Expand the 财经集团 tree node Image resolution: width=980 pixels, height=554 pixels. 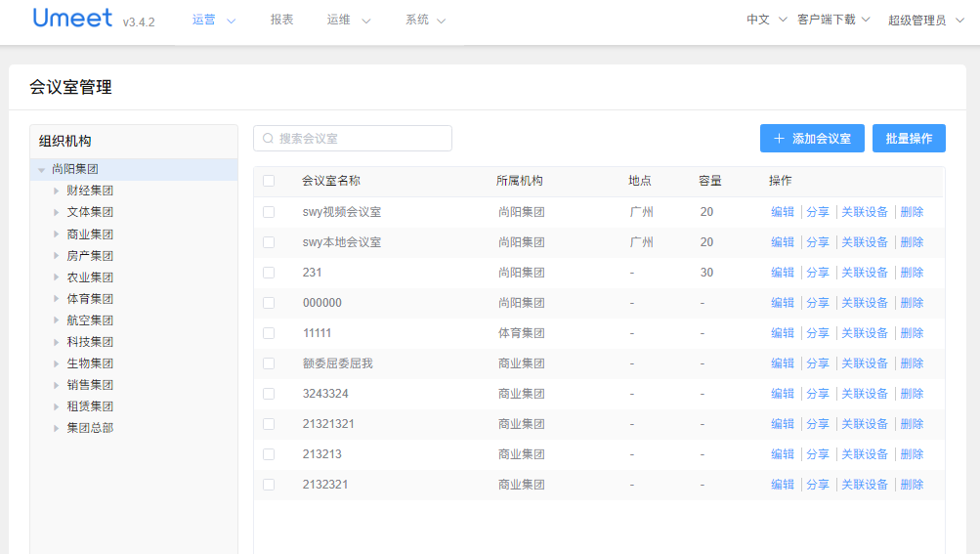tap(57, 191)
